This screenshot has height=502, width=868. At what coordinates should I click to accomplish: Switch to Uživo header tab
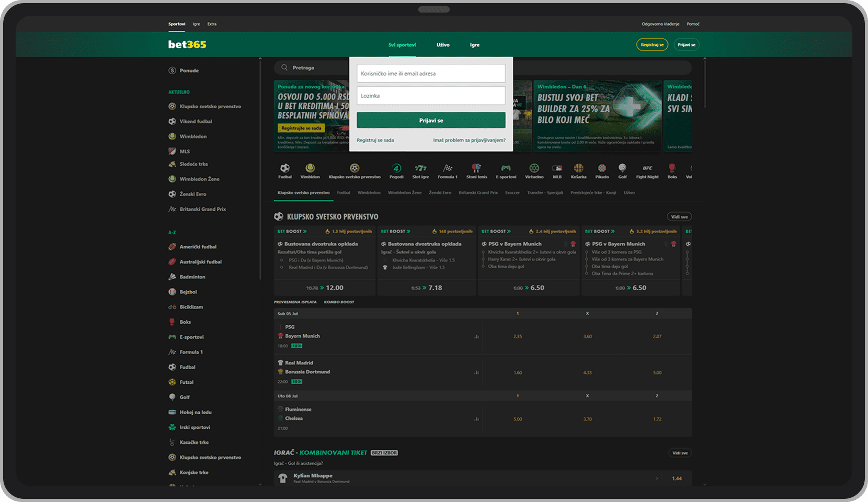443,45
